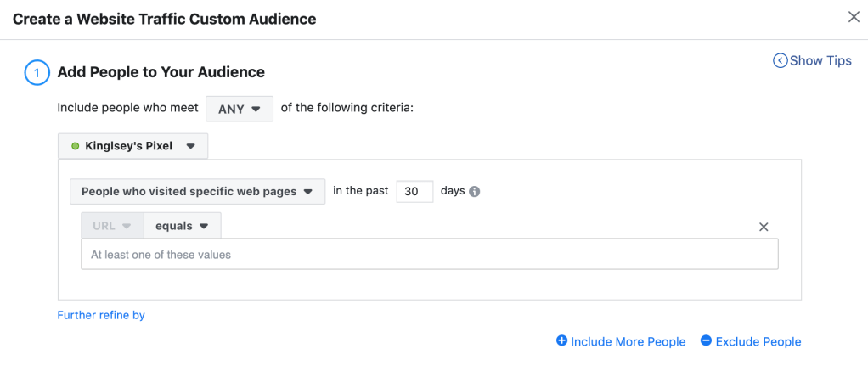The image size is (868, 371).
Task: Open the URL field type dropdown
Action: (x=112, y=226)
